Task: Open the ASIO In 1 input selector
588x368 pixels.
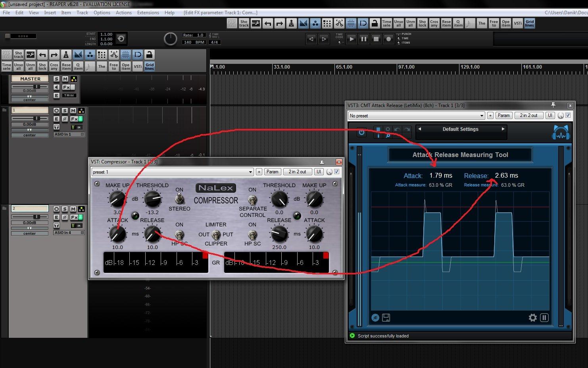Action: point(69,134)
